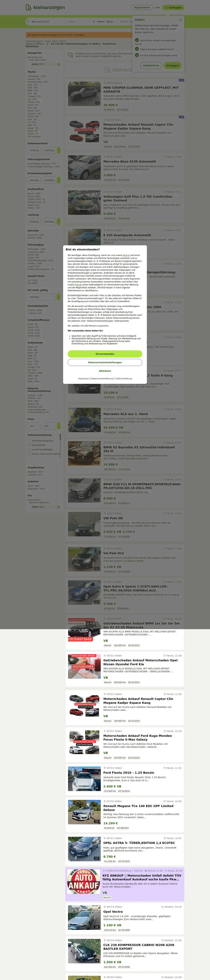The height and width of the screenshot is (980, 210).
Task: Click the Leistung maximum 'beliebig' field
Action: (x=50, y=221)
